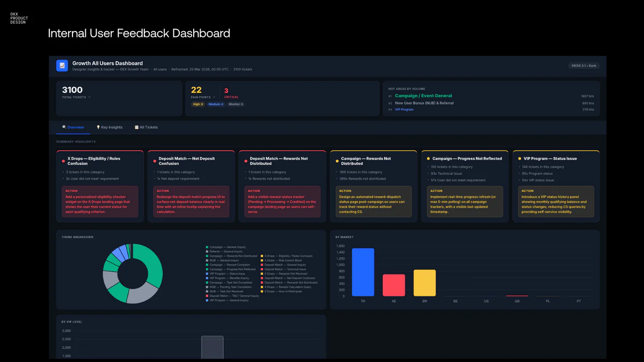Click legend swatch for NUB — Task Not Received
Image resolution: width=644 pixels, height=362 pixels.
207,291
